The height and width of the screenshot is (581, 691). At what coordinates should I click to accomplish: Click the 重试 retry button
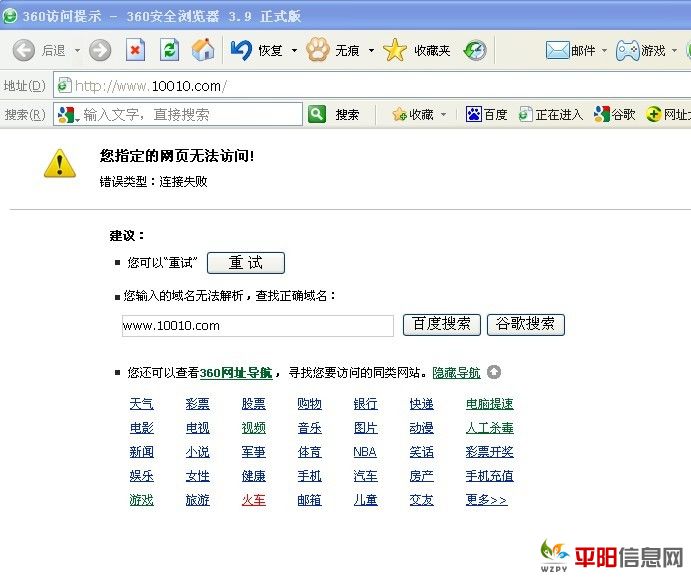click(x=245, y=263)
